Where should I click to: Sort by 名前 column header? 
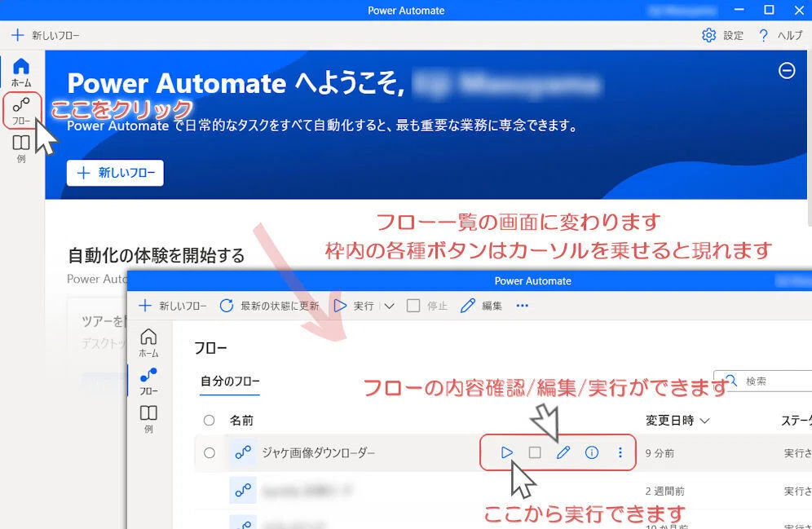(x=242, y=421)
